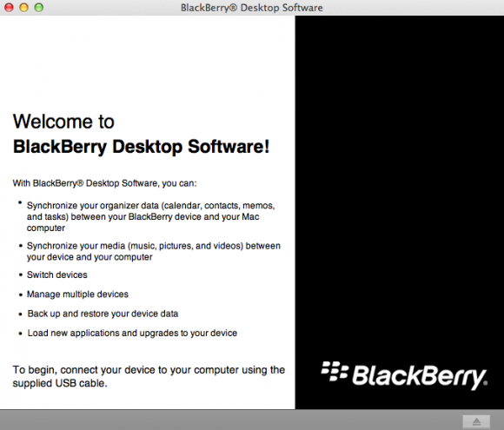Minimize the window with yellow button
504x430 pixels.
[23, 8]
